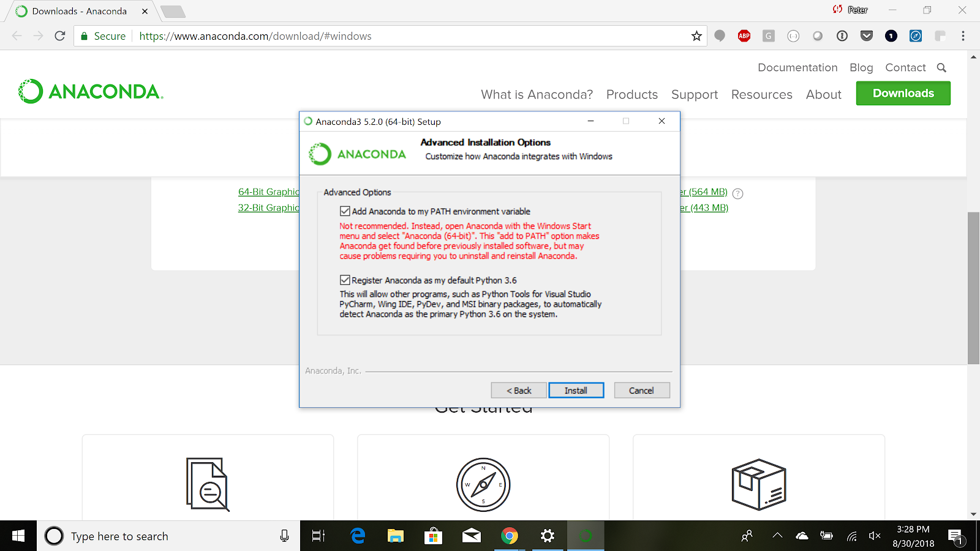
Task: Open the Contact link
Action: [x=905, y=68]
